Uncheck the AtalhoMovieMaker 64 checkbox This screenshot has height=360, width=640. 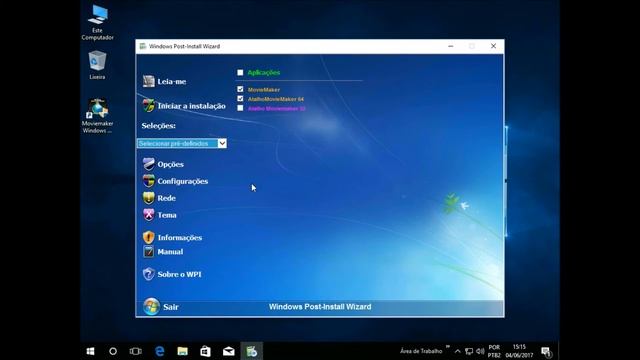(240, 99)
